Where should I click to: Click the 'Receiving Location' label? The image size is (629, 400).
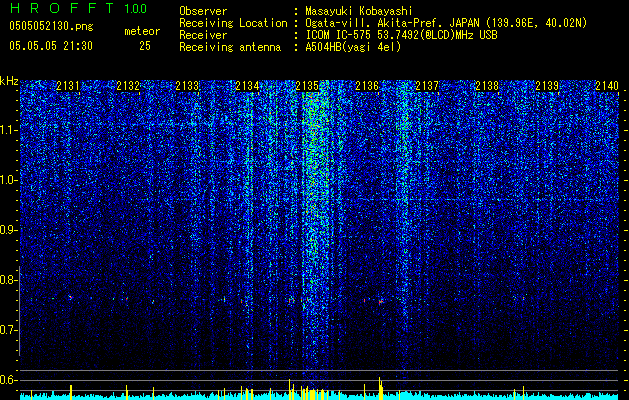(233, 23)
